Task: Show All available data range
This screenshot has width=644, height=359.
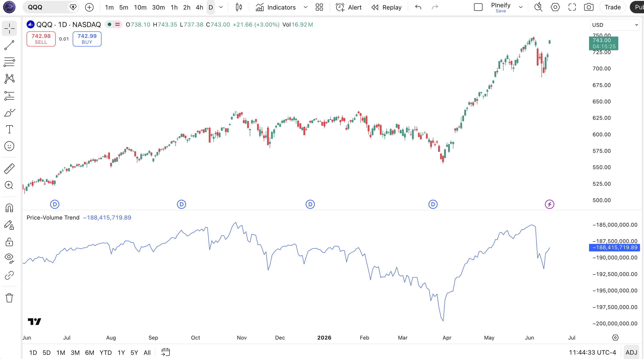Action: (147, 353)
